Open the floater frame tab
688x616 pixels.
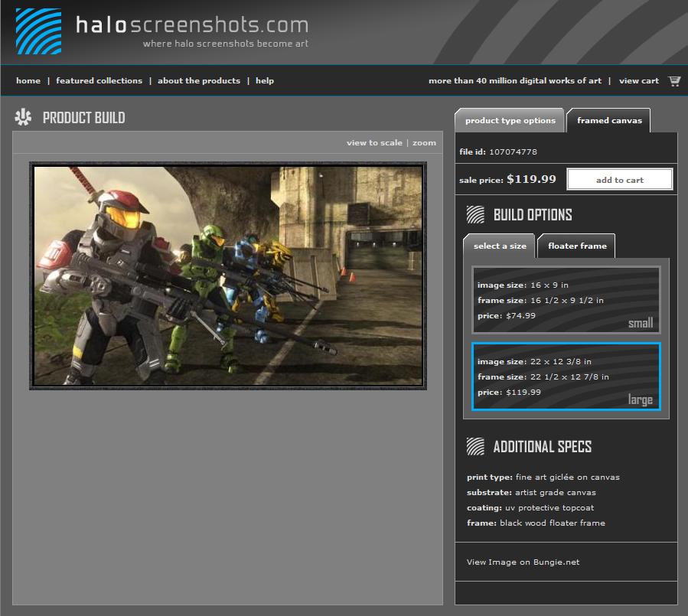click(577, 246)
